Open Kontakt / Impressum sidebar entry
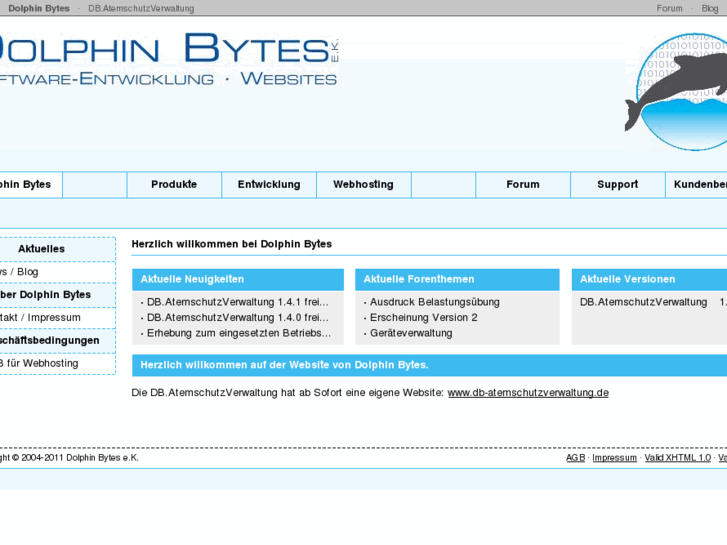 coord(57,318)
